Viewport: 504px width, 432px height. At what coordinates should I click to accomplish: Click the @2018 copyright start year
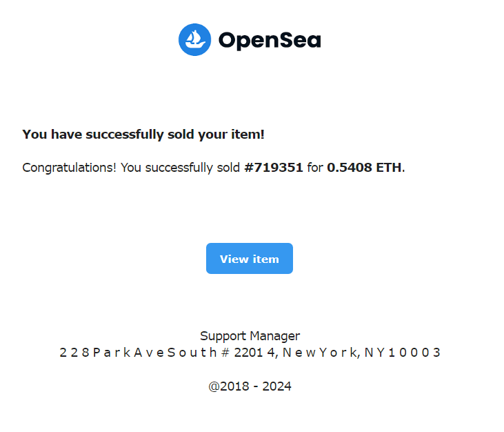228,386
